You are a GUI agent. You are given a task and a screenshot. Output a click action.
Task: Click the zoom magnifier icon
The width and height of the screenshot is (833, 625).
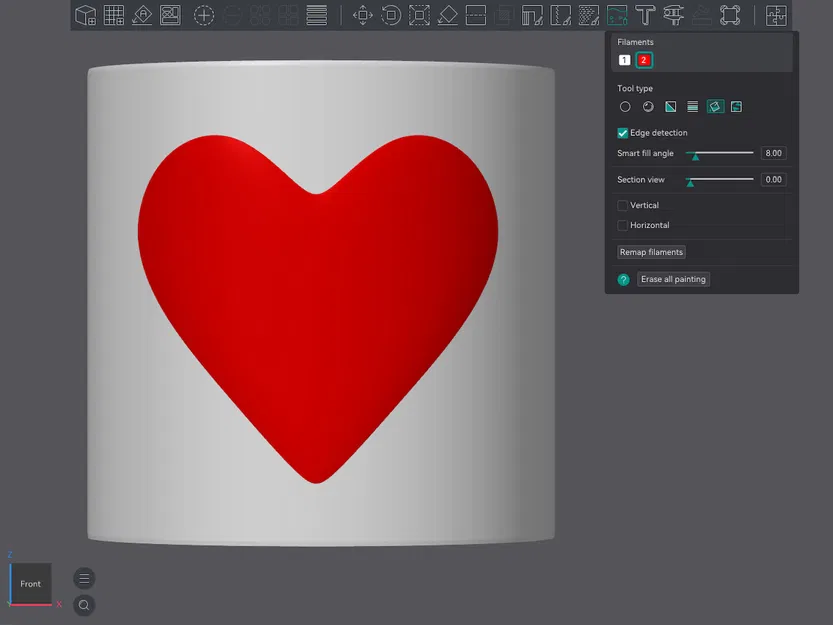(84, 604)
